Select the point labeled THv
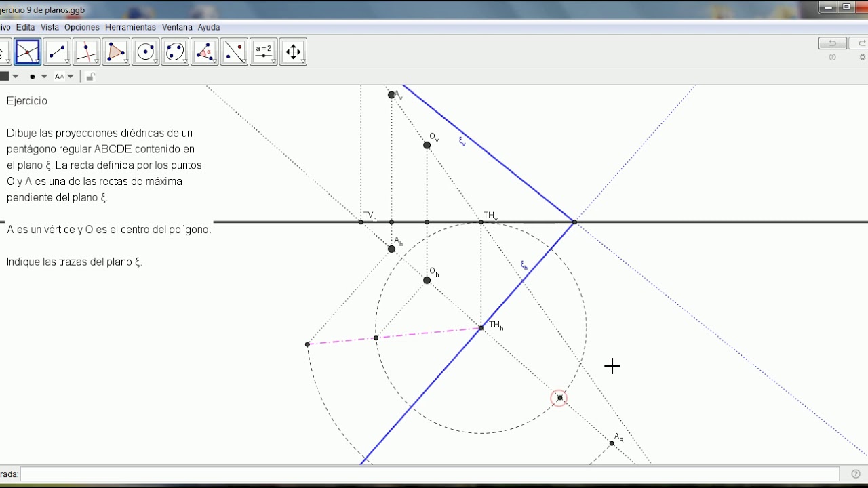The width and height of the screenshot is (868, 488). point(481,222)
